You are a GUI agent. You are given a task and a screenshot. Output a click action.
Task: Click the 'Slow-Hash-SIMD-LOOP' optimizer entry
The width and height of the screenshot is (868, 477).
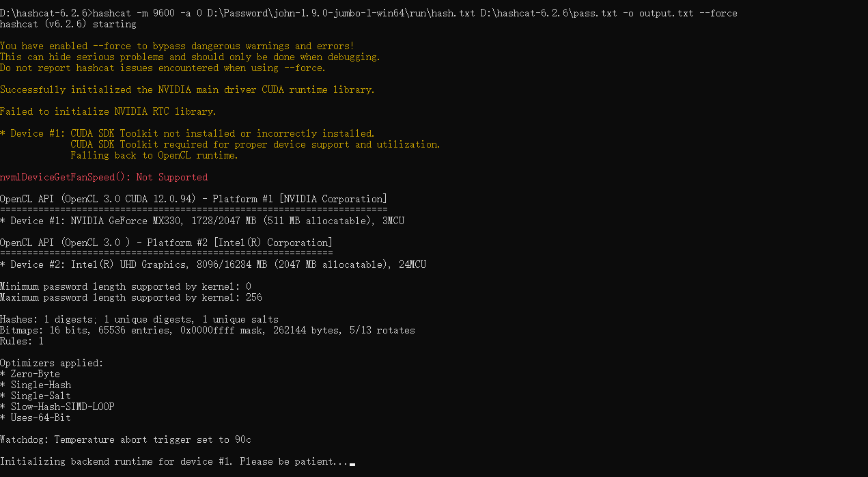[57, 407]
